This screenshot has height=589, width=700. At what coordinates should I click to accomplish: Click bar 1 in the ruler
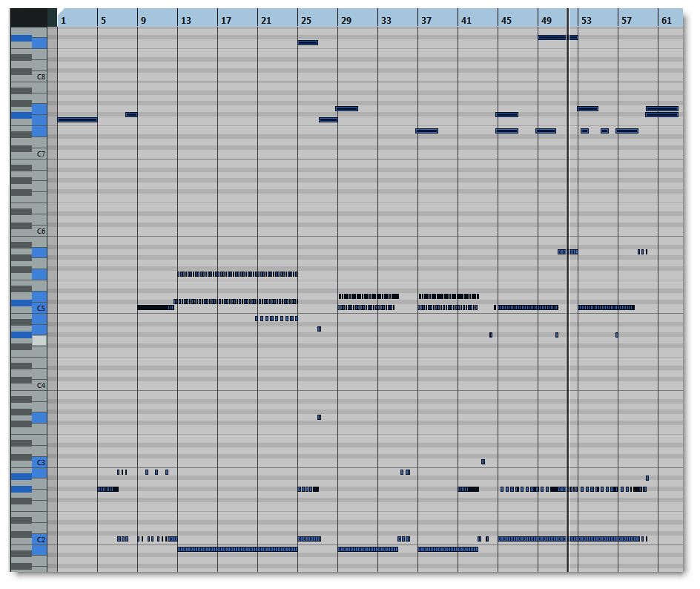pos(63,21)
